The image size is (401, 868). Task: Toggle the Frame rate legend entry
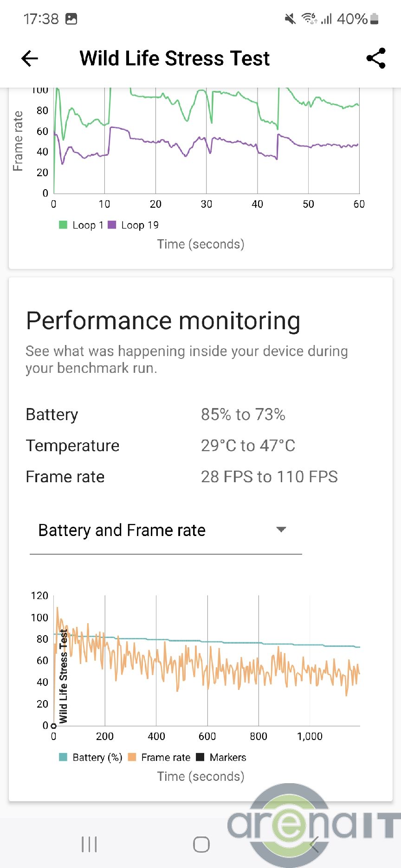159,757
